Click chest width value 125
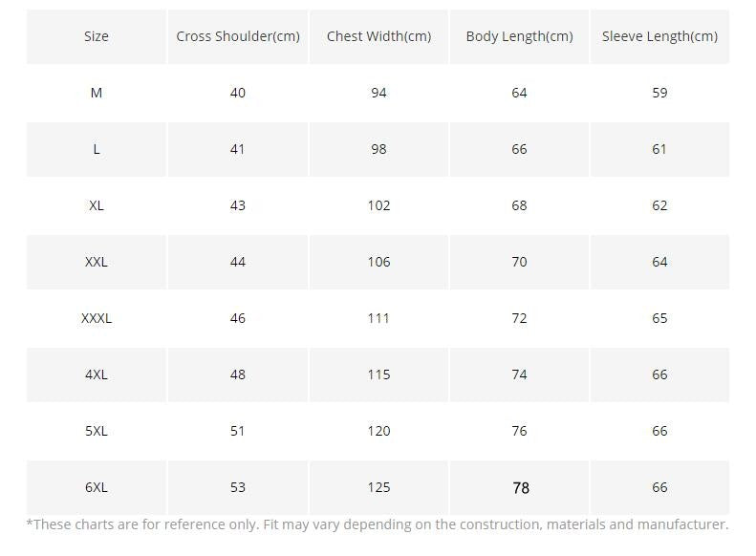 pos(378,487)
